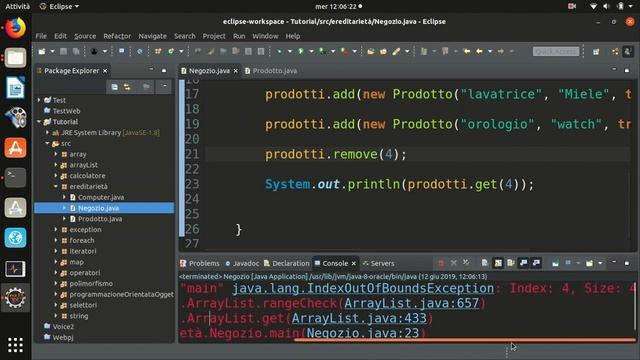640x360 pixels.
Task: Open dropdown arrow next to Debug icon
Action: click(290, 51)
